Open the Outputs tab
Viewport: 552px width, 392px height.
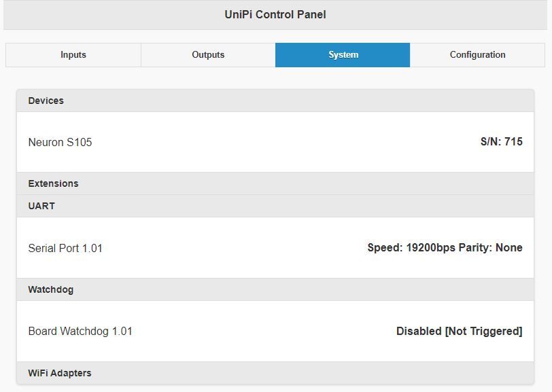[208, 55]
